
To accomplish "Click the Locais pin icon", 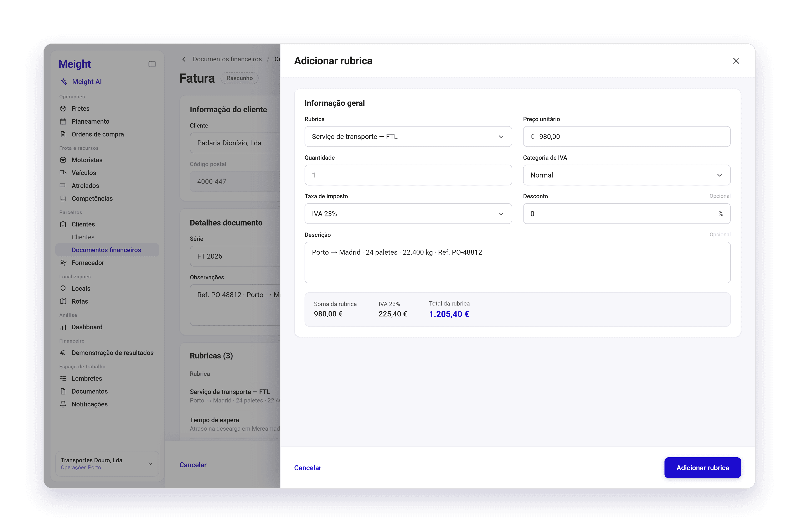I will (x=63, y=288).
